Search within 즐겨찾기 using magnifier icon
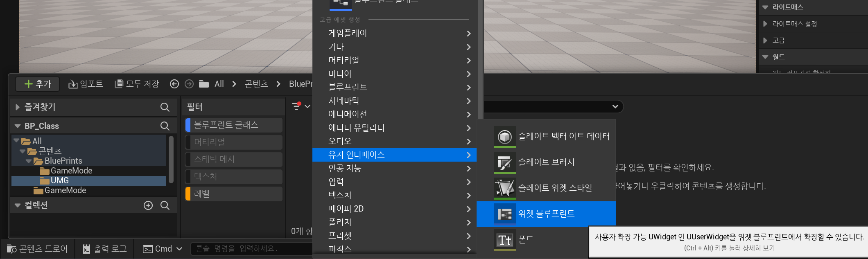This screenshot has width=868, height=259. point(165,107)
